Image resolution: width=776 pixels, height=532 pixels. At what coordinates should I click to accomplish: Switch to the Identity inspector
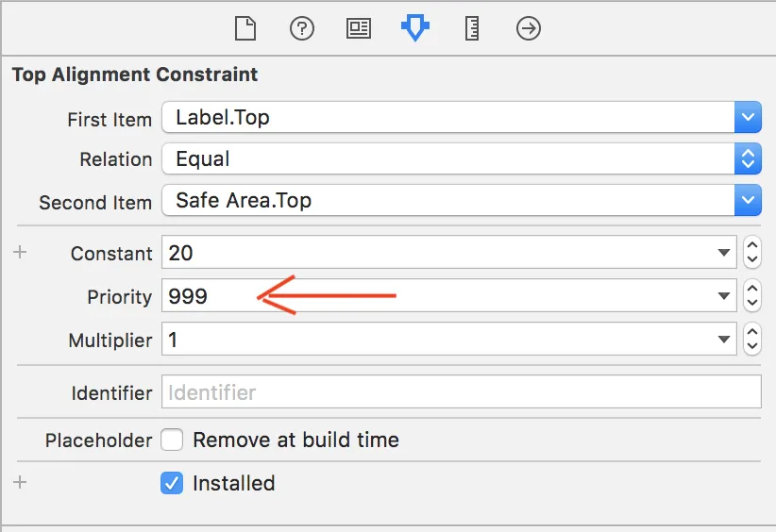(x=359, y=29)
